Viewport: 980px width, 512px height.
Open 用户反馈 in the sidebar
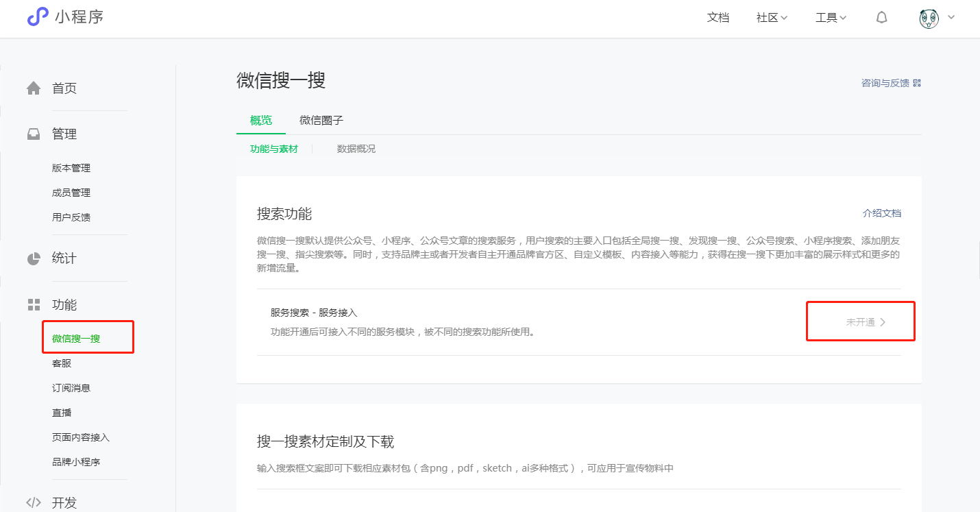coord(71,217)
